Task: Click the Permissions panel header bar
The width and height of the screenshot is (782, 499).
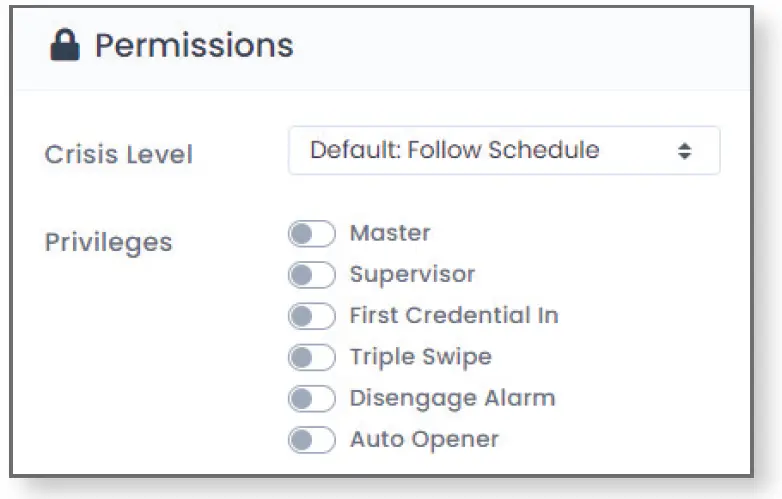Action: pyautogui.click(x=500, y=46)
